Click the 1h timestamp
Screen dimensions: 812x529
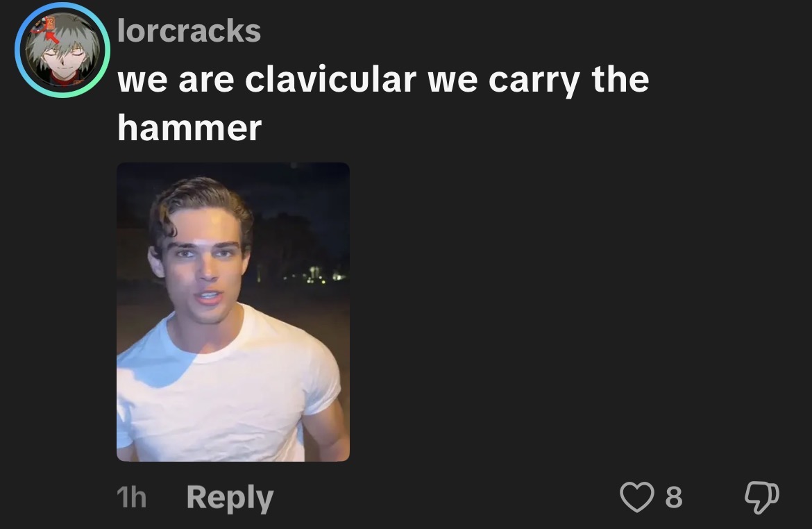coord(132,497)
